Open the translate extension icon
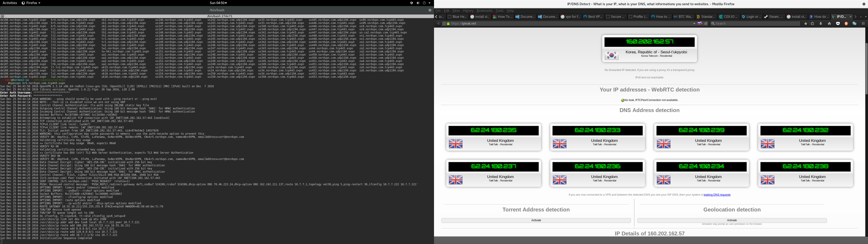The width and height of the screenshot is (868, 244). click(854, 23)
